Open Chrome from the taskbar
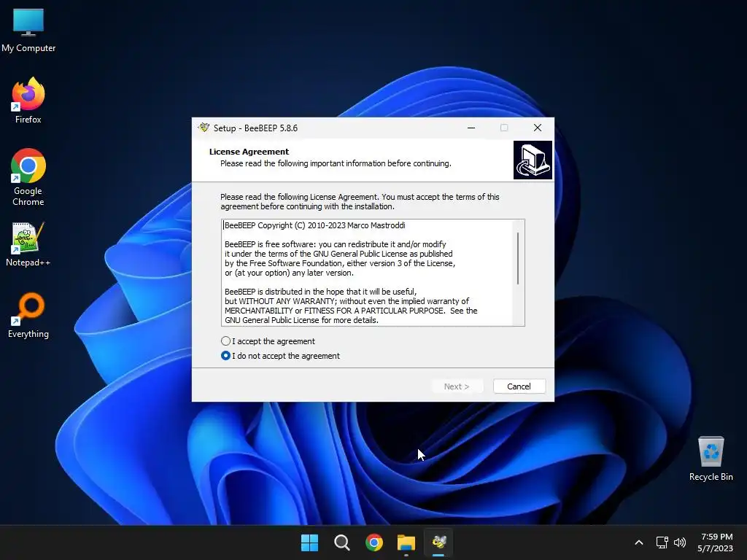The height and width of the screenshot is (560, 747). (x=374, y=542)
